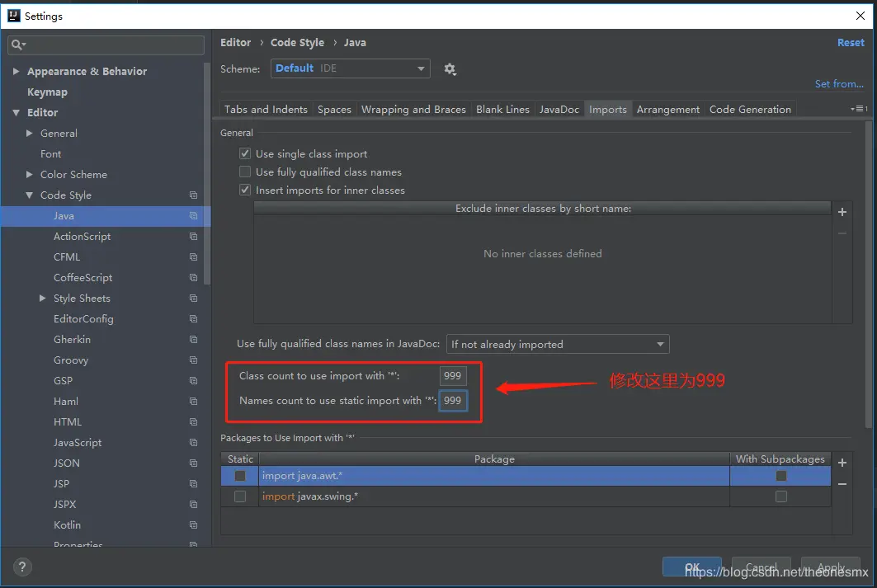Add a package with the plus icon
This screenshot has width=877, height=588.
click(842, 463)
